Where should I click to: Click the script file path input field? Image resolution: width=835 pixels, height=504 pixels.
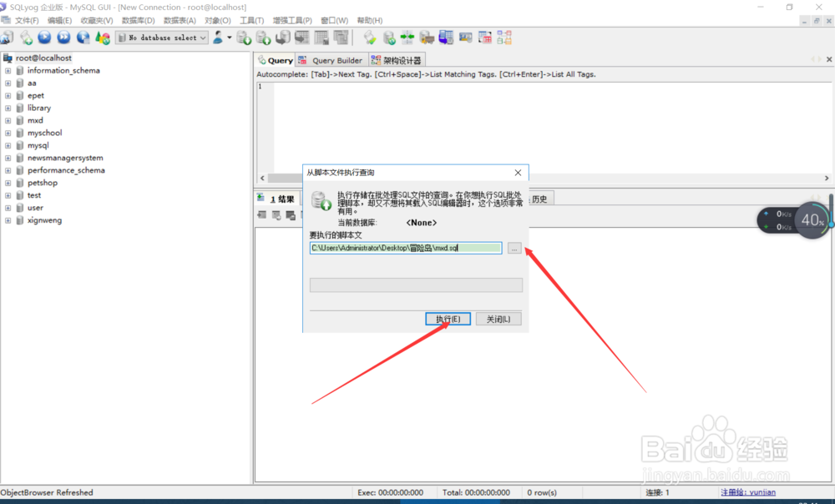click(x=406, y=247)
